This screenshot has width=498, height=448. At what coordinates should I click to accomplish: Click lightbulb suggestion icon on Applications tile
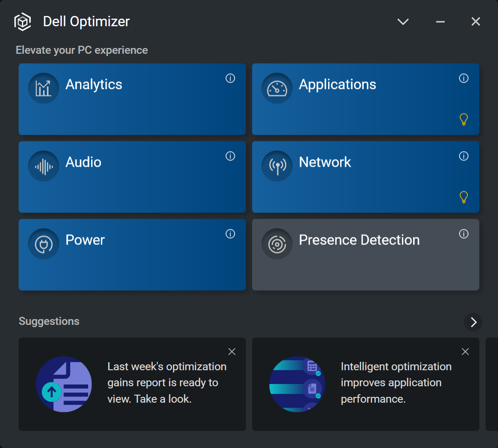click(464, 119)
